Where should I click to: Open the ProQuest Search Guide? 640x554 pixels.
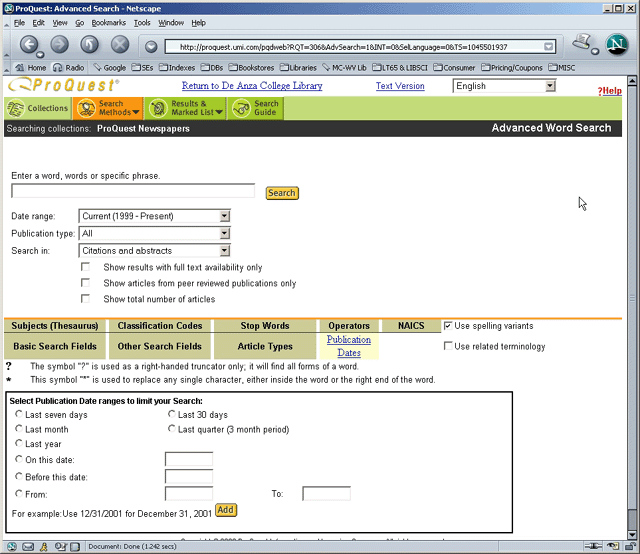[257, 108]
